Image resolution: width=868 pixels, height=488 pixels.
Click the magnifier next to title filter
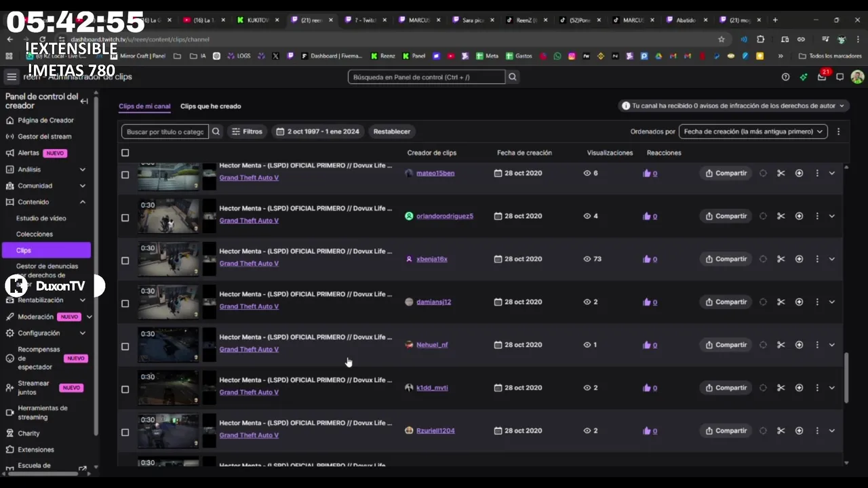[x=216, y=131]
